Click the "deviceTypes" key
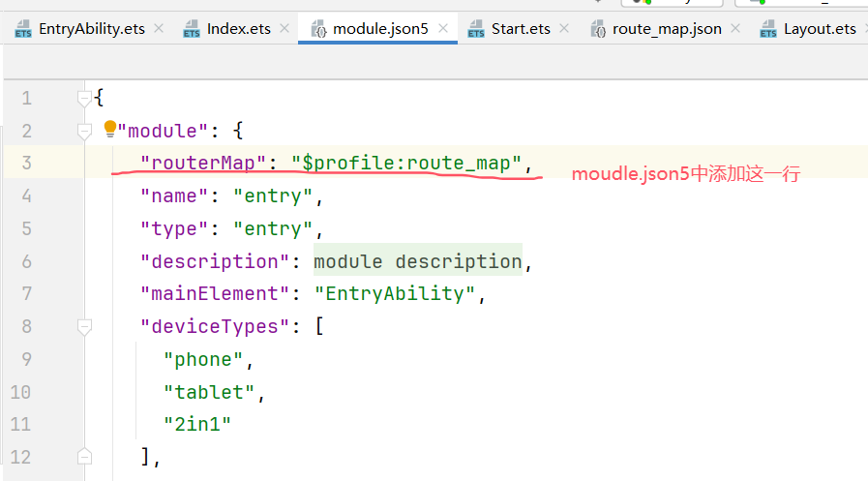This screenshot has height=481, width=868. (x=215, y=326)
